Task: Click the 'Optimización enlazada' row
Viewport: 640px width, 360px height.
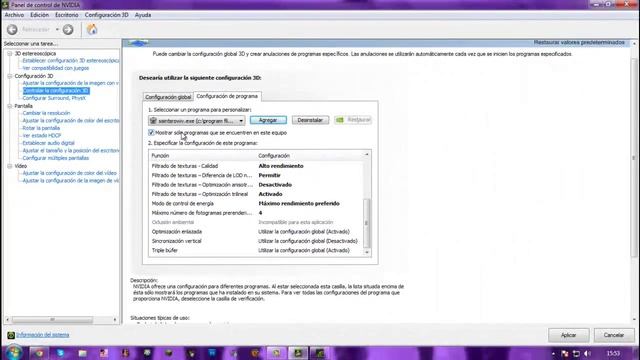Action: pyautogui.click(x=256, y=232)
